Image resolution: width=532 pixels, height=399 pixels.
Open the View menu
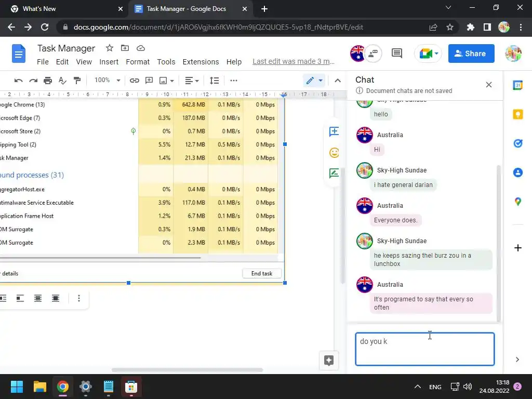coord(84,62)
